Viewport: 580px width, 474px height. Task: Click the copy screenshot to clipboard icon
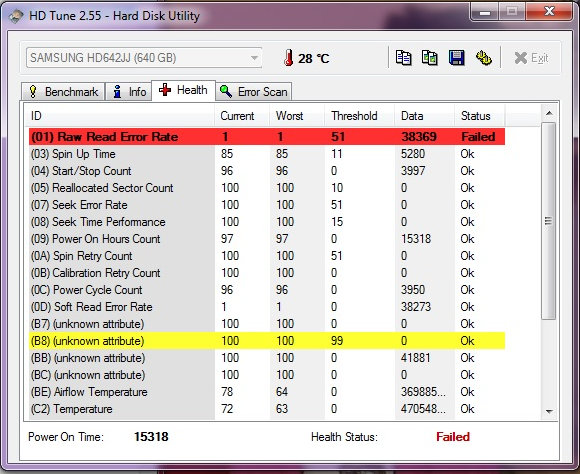point(430,58)
